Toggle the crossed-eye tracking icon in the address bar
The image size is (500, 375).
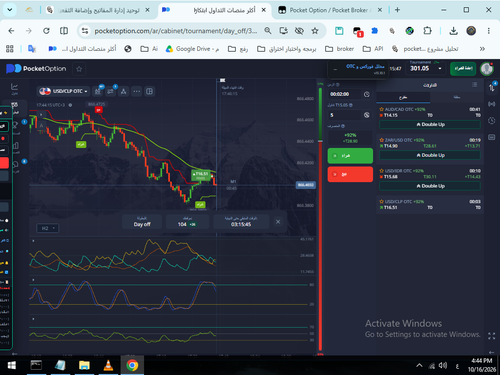[299, 31]
